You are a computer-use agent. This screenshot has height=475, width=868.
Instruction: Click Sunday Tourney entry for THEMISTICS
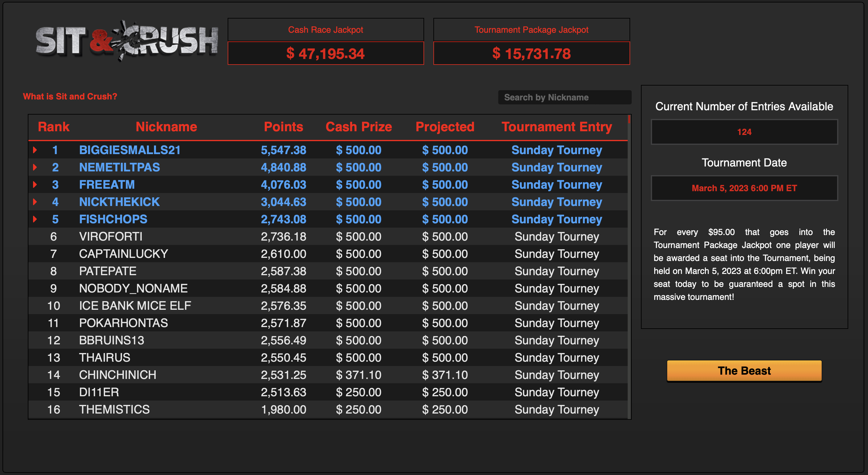coord(557,409)
